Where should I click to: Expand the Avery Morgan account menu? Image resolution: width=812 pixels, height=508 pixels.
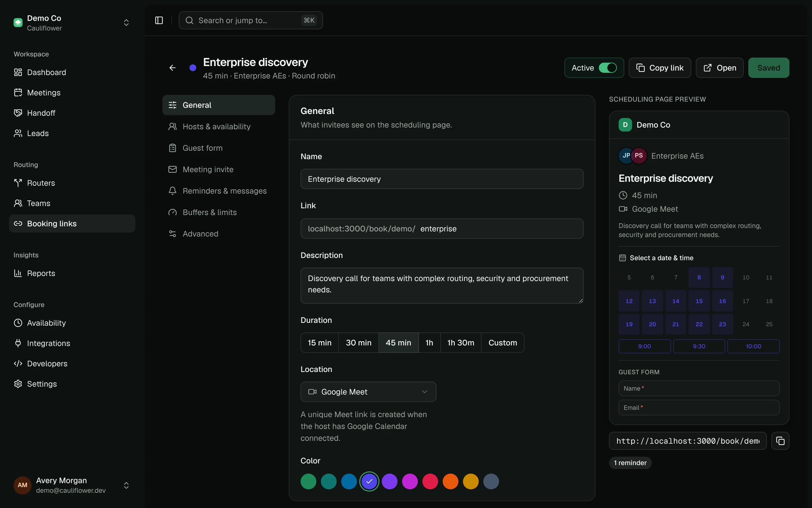coord(126,485)
